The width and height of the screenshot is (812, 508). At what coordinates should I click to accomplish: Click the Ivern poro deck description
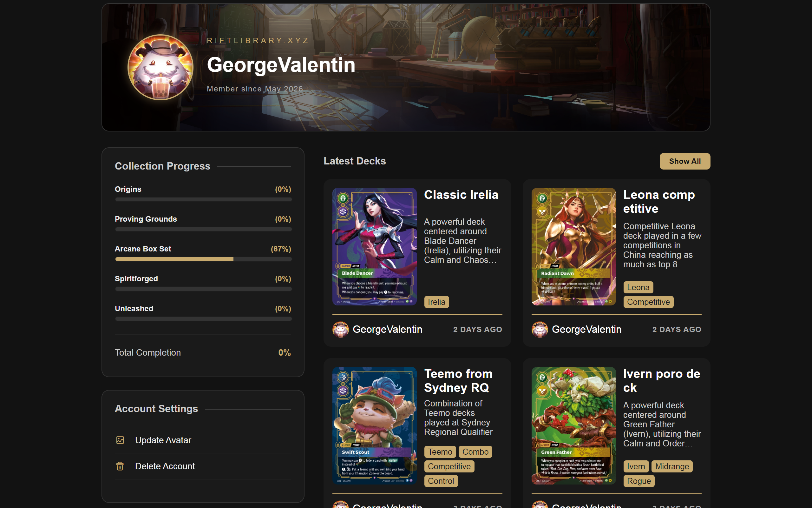click(x=662, y=424)
